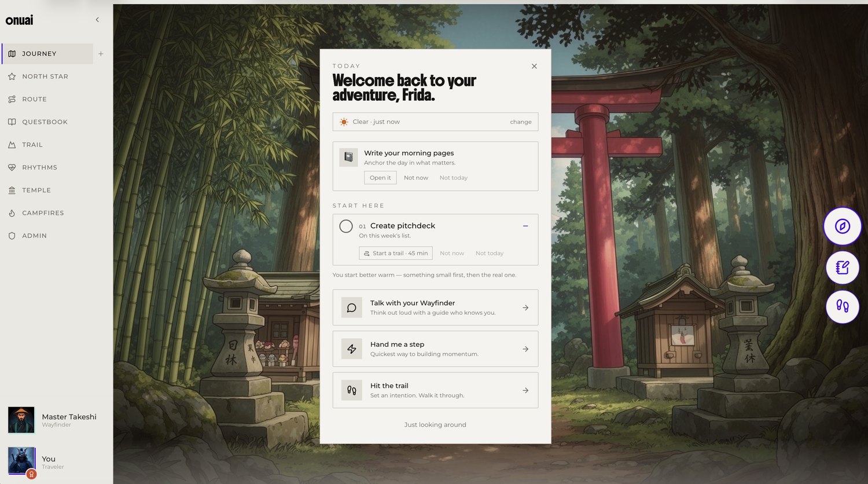Click the You traveler avatar
The height and width of the screenshot is (484, 868).
(x=22, y=461)
